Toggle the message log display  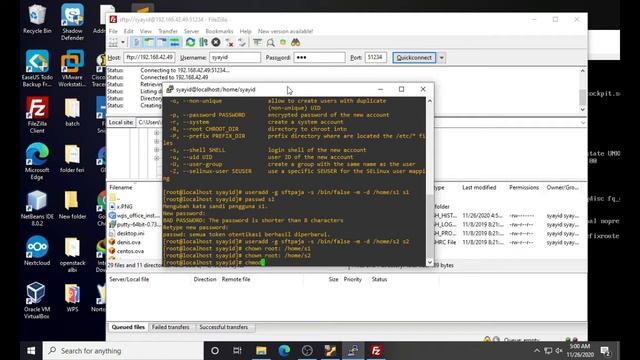(136, 42)
